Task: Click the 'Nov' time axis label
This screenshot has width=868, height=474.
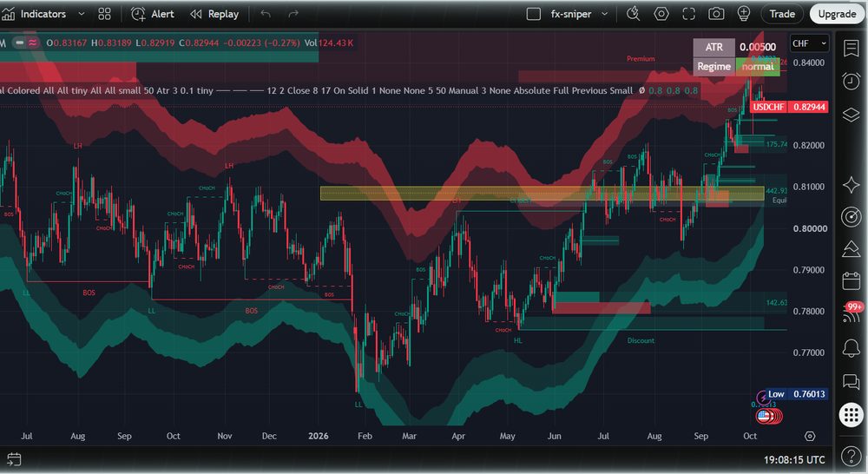Action: point(224,437)
